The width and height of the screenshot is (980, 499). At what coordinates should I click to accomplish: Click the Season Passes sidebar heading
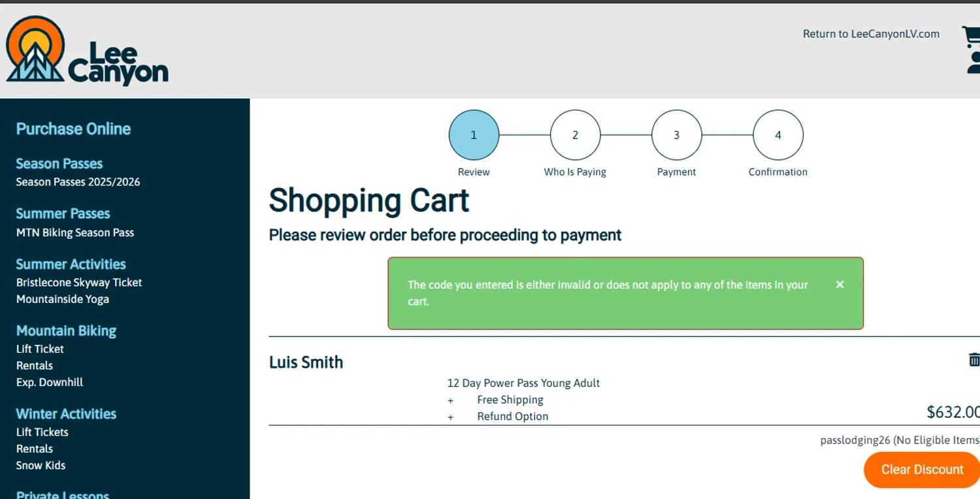pyautogui.click(x=59, y=164)
